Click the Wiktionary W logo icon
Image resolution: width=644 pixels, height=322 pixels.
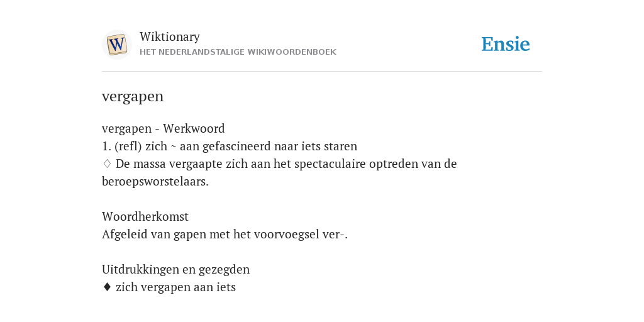116,45
